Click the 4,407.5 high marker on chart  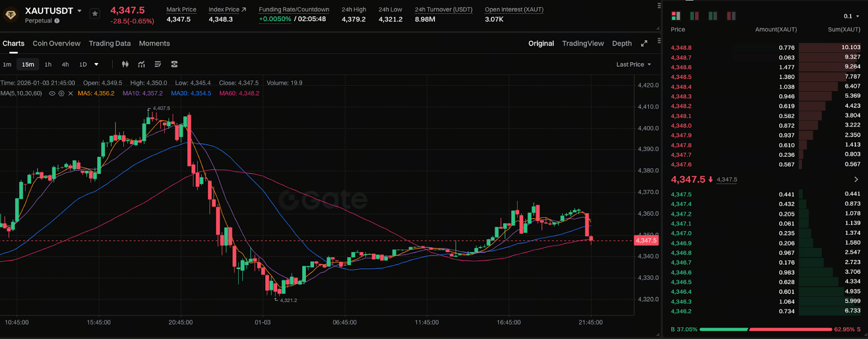pos(161,108)
